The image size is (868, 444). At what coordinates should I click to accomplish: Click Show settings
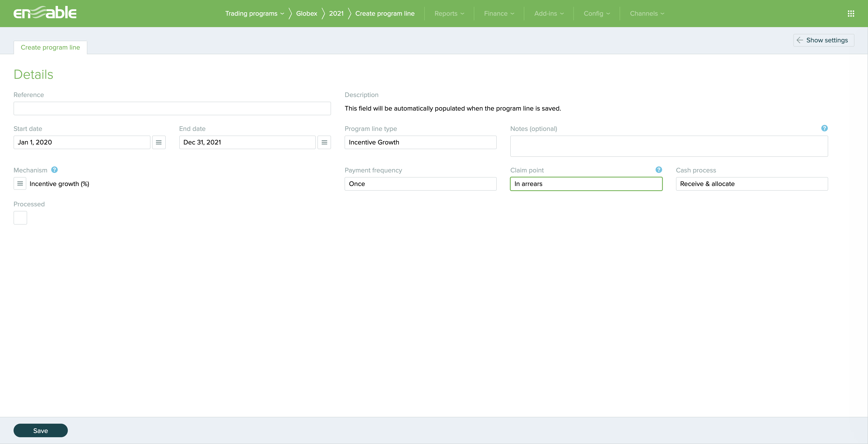823,40
